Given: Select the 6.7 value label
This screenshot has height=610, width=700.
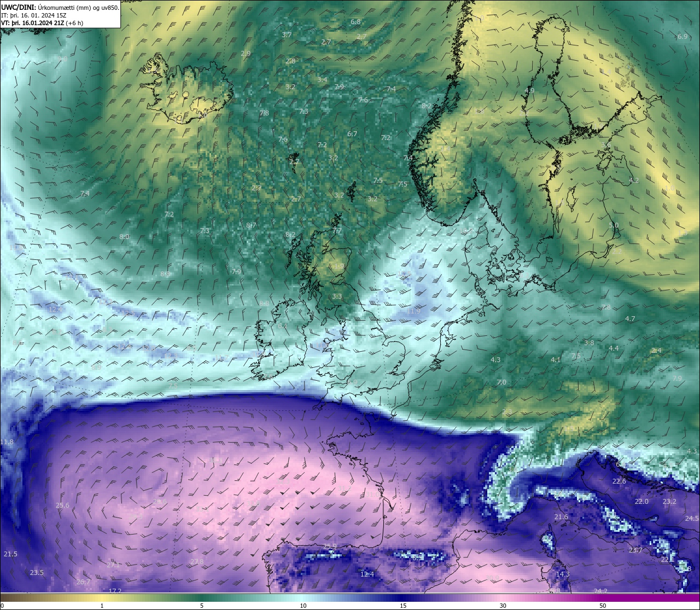Looking at the screenshot, I should 352,134.
